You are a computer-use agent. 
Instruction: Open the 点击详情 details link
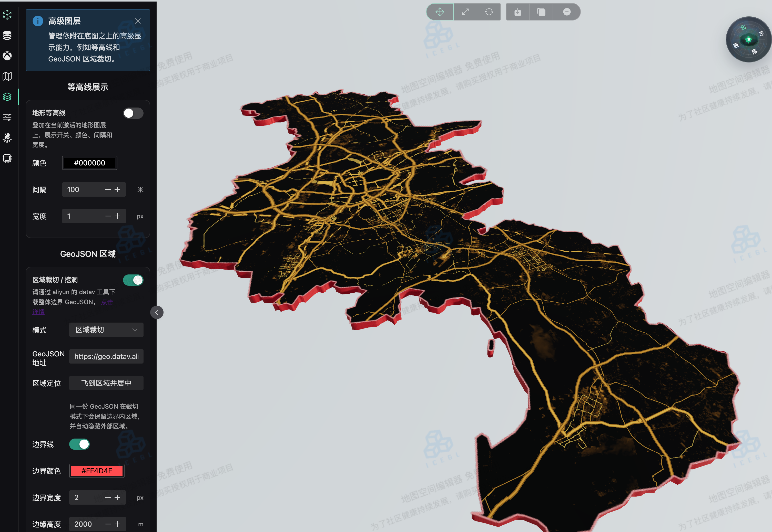click(x=107, y=302)
